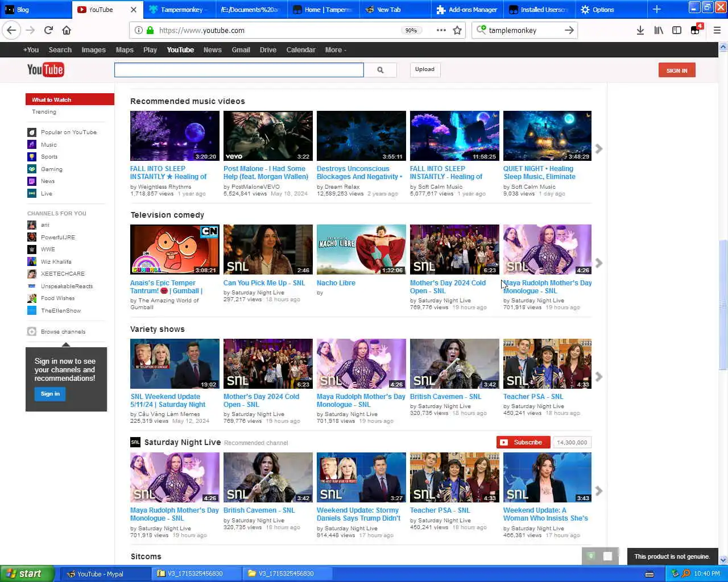Toggle the sidebar view icon
728x582 pixels.
[677, 30]
